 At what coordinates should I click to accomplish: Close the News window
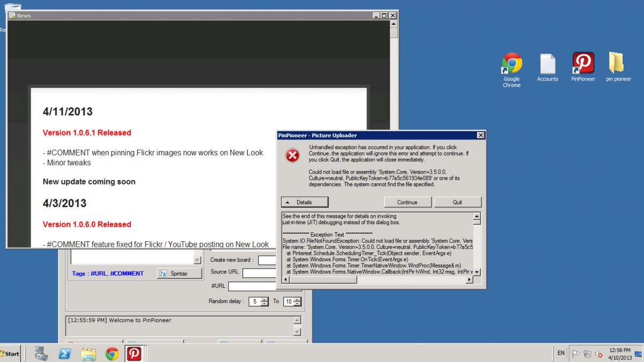point(392,16)
